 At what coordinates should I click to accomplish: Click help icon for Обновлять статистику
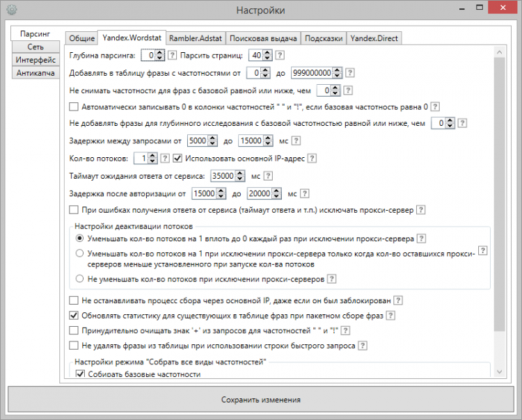391,315
